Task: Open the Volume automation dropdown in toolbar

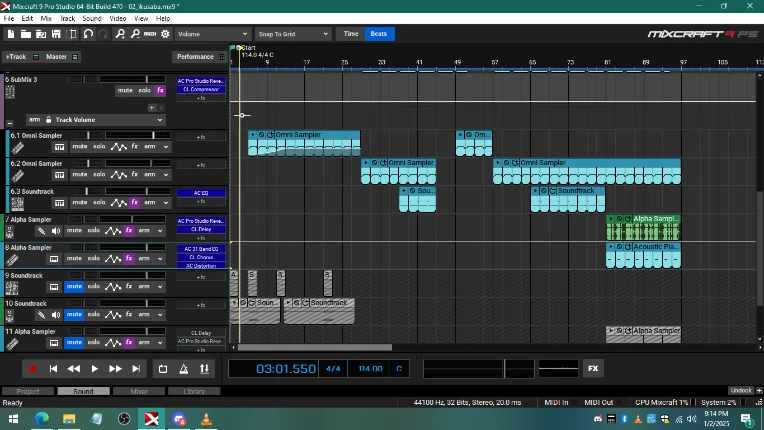Action: [212, 34]
